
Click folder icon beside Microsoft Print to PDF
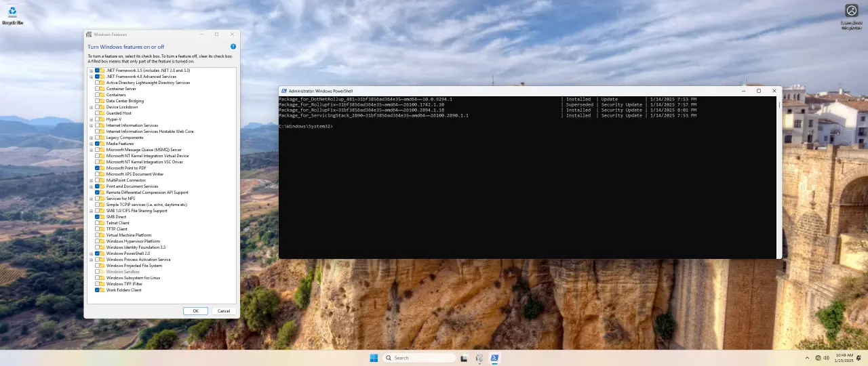coord(102,168)
